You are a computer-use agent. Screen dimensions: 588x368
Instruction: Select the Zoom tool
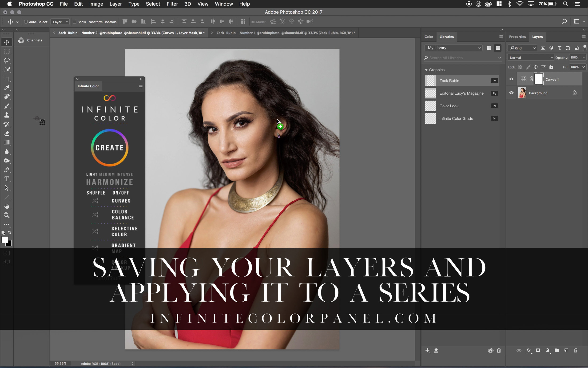(7, 215)
